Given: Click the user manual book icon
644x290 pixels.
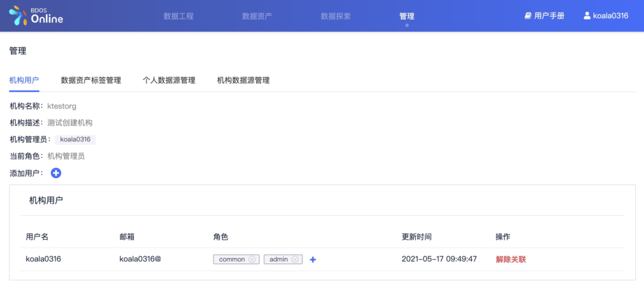Looking at the screenshot, I should click(528, 16).
